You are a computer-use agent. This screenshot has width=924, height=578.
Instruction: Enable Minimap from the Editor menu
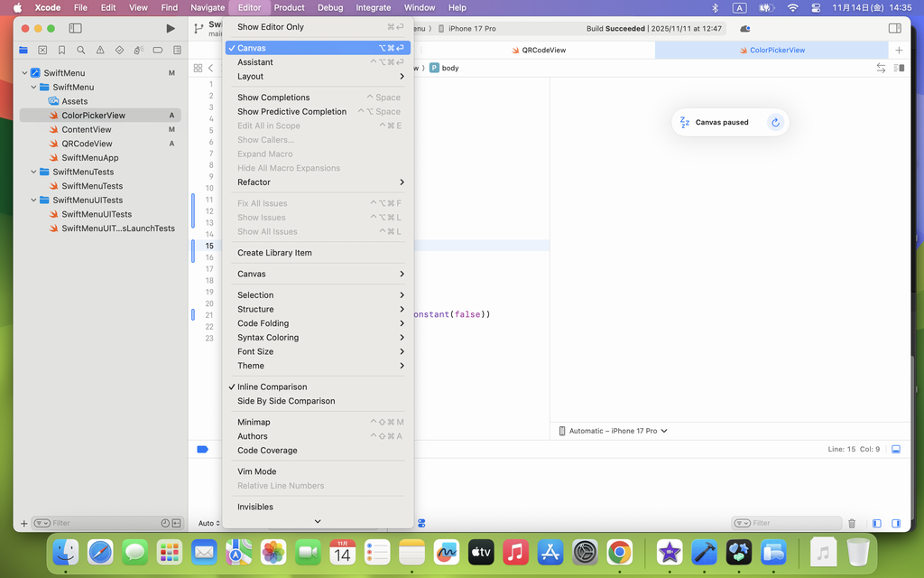pyautogui.click(x=254, y=422)
